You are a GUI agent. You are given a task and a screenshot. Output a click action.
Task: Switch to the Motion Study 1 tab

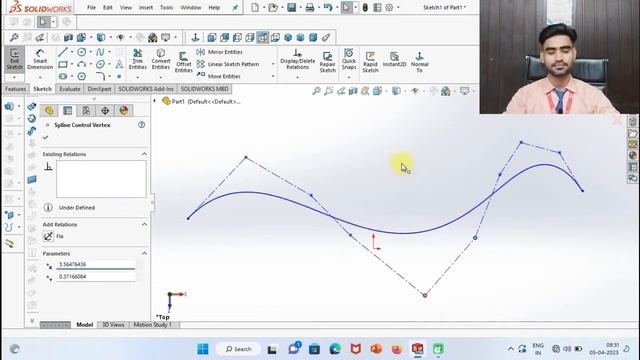[x=153, y=325]
